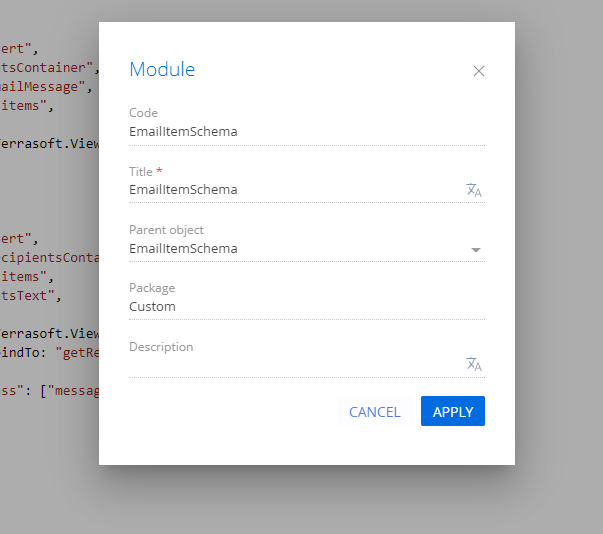Close the Module dialog with the X icon
The width and height of the screenshot is (603, 534).
pos(478,71)
